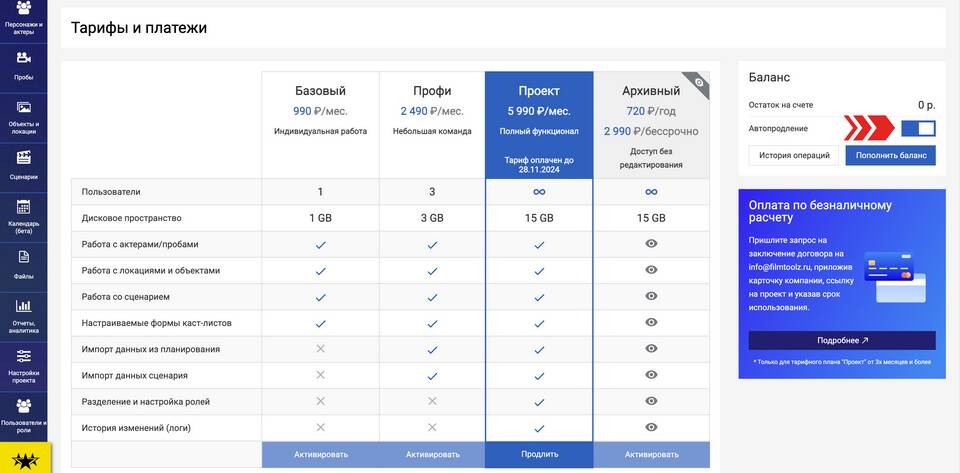Go to Объекты и локации
960x473 pixels.
[24, 108]
